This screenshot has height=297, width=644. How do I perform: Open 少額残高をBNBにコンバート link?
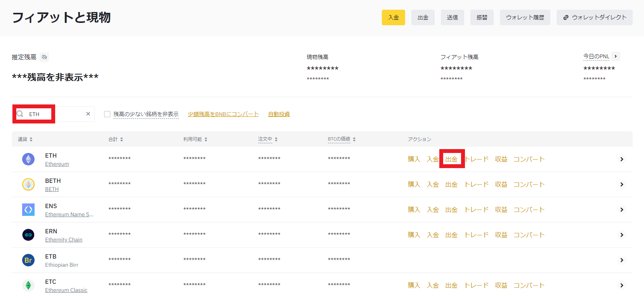223,114
